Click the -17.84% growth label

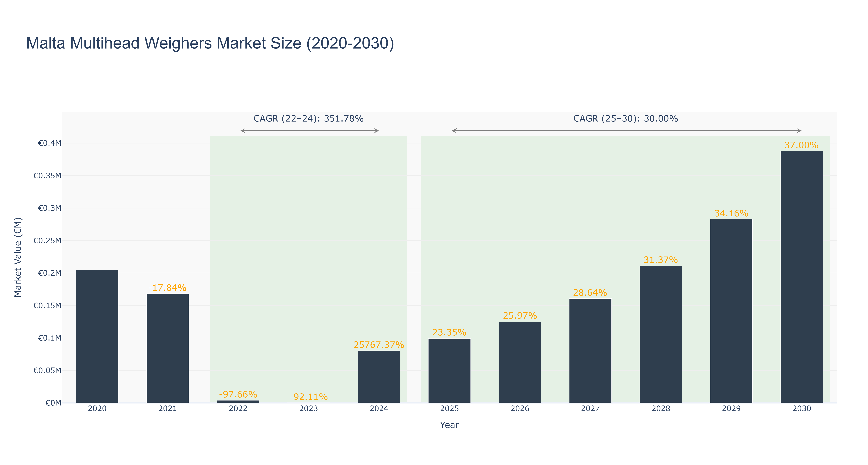click(167, 288)
